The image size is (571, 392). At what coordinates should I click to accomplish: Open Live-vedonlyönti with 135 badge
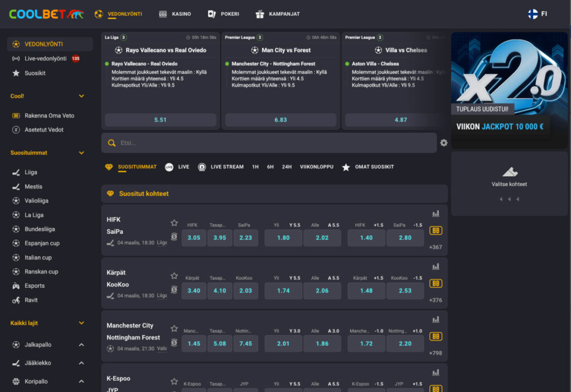point(46,59)
